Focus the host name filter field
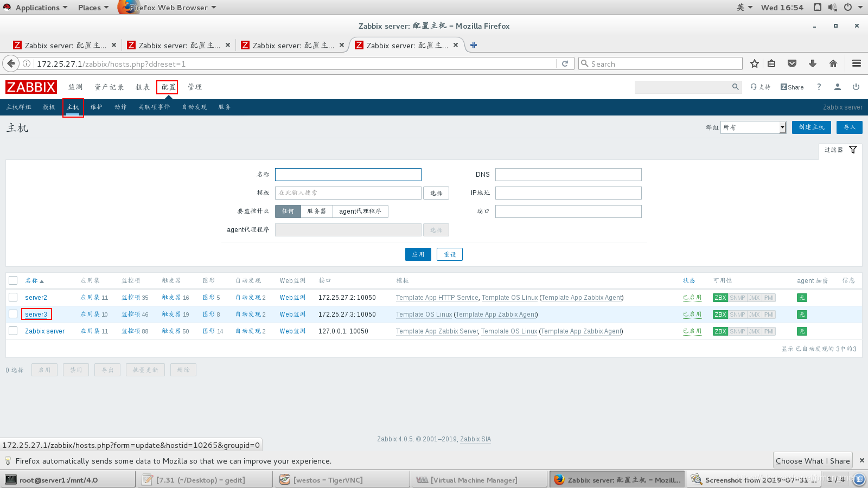 click(348, 174)
